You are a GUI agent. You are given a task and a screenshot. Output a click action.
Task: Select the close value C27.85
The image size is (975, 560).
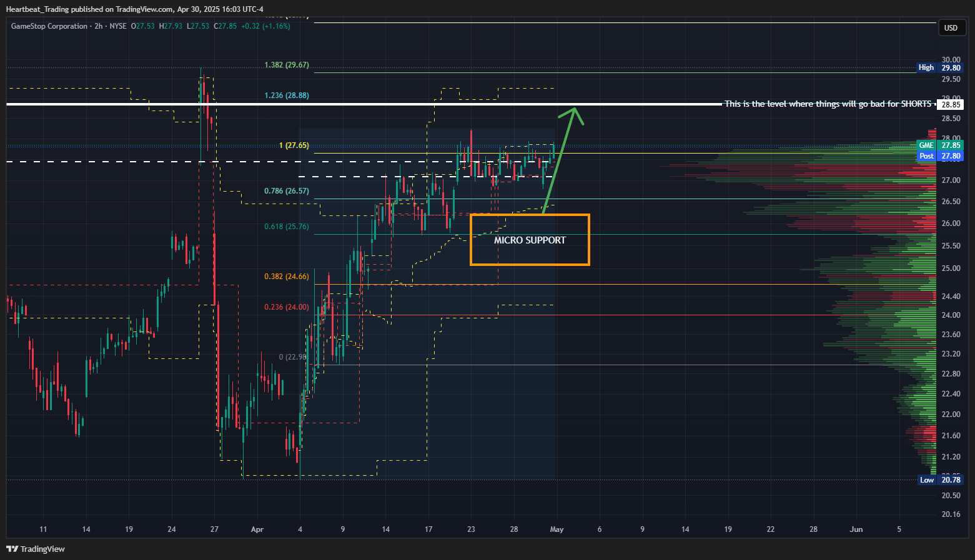pos(225,26)
